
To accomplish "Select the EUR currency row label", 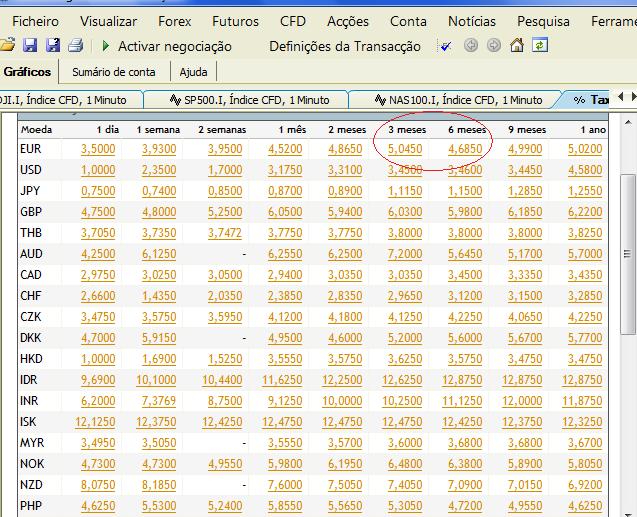I will (x=31, y=149).
